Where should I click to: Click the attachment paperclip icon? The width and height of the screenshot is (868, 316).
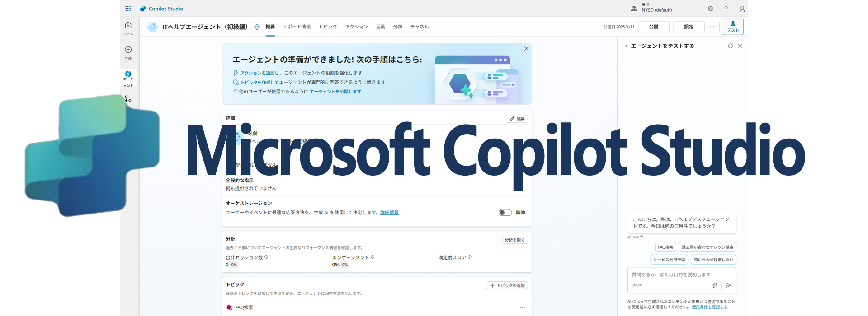click(x=715, y=285)
